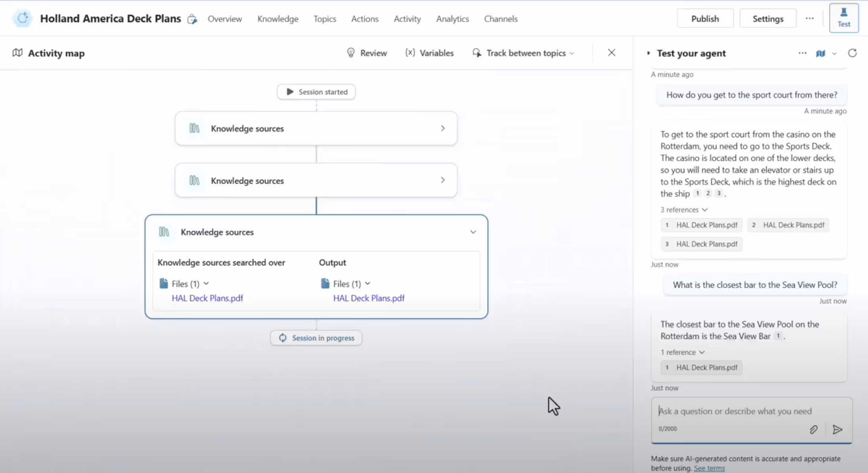Open test pane ellipsis menu
868x473 pixels.
(x=802, y=53)
